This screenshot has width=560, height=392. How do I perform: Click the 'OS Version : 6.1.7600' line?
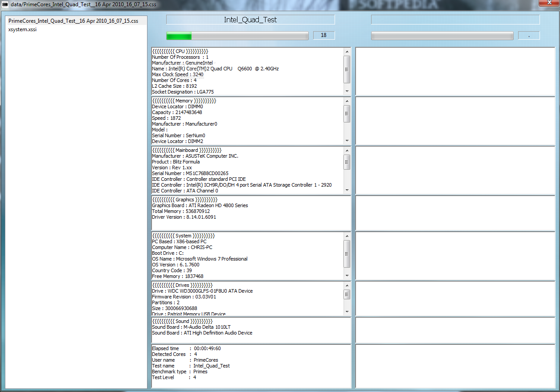[176, 265]
